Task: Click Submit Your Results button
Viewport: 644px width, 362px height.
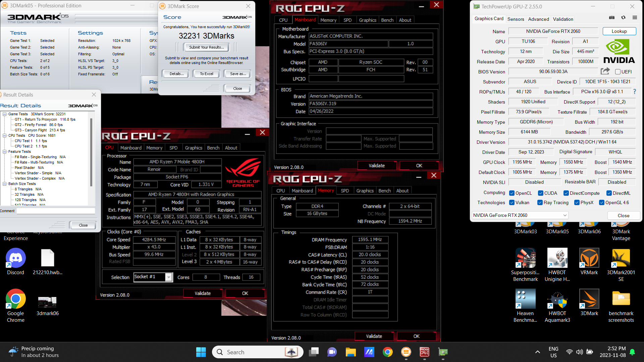Action: (206, 47)
